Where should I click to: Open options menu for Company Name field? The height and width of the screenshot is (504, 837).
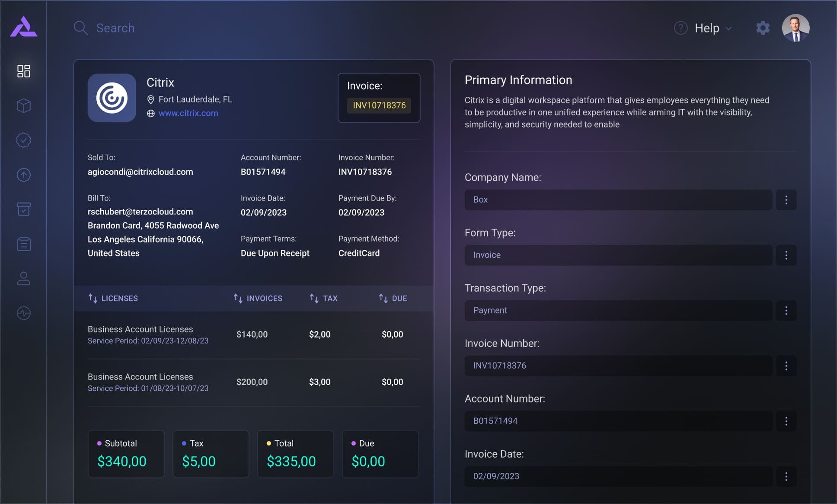(786, 200)
